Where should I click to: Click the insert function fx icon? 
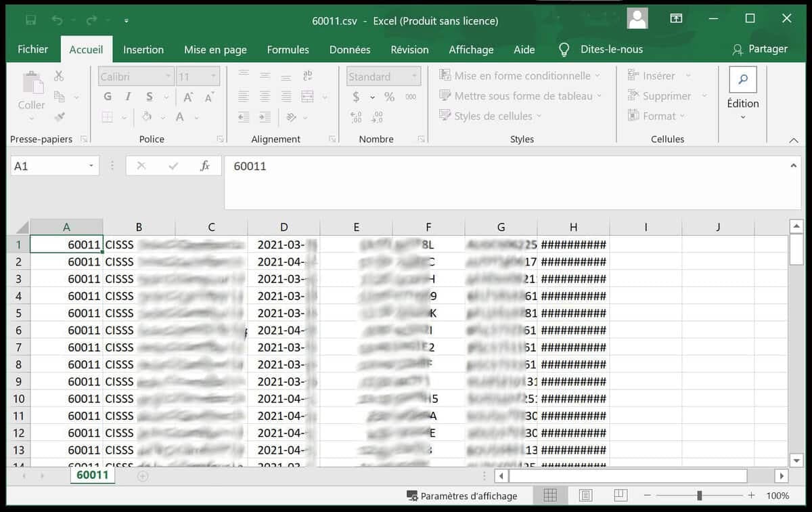pyautogui.click(x=204, y=166)
